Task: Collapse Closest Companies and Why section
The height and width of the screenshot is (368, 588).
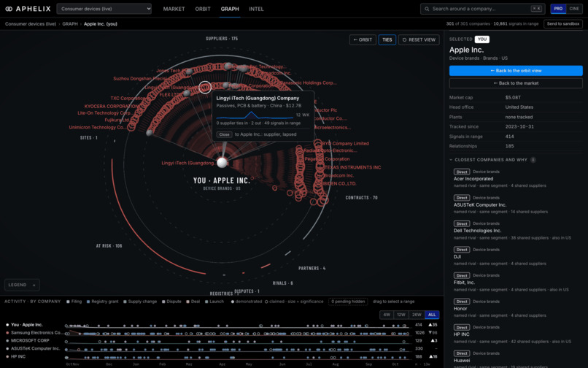Action: [x=491, y=160]
